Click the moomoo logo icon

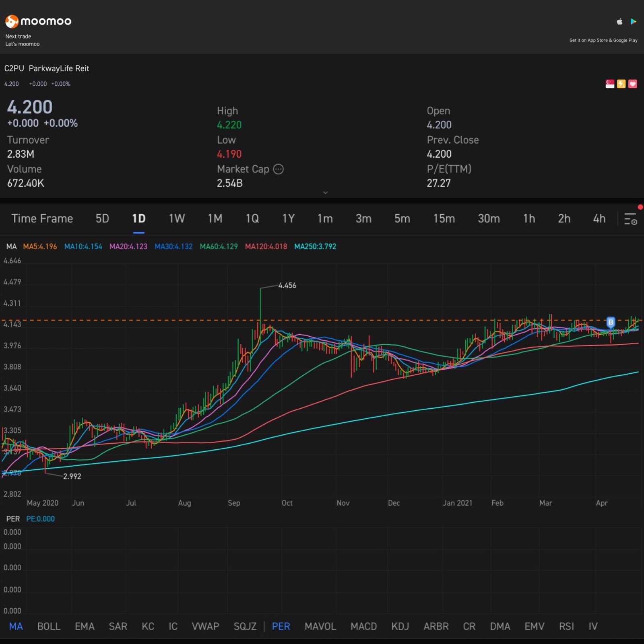click(x=12, y=21)
